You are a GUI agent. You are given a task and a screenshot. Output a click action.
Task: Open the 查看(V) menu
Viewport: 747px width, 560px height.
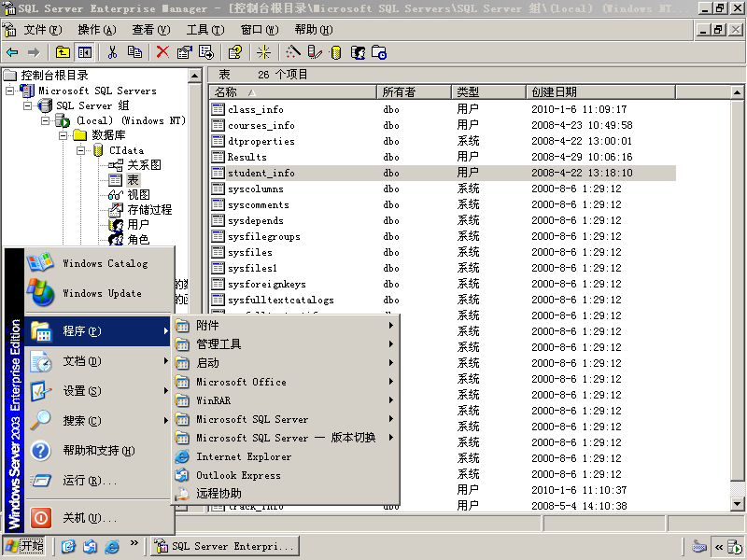click(151, 30)
